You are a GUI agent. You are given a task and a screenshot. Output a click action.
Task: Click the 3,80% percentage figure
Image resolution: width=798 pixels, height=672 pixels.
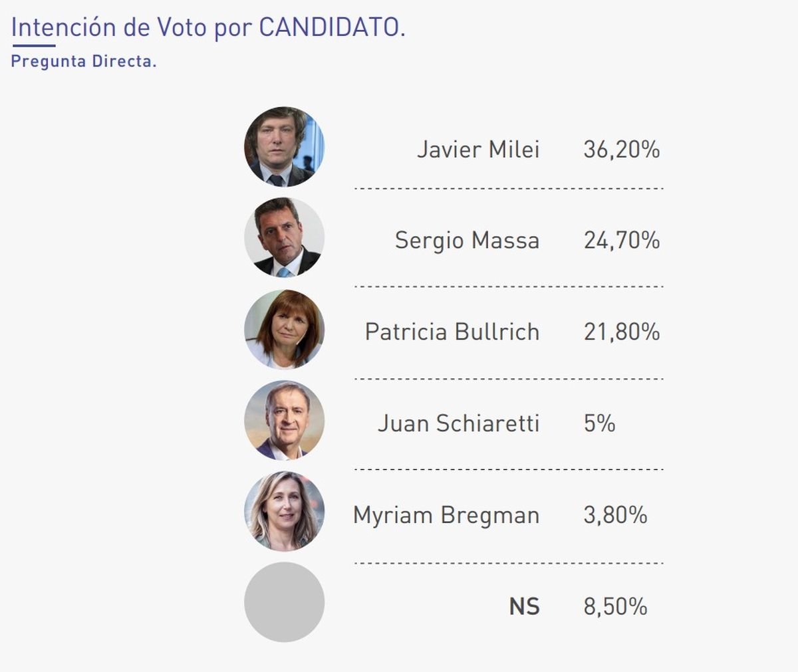(x=615, y=515)
